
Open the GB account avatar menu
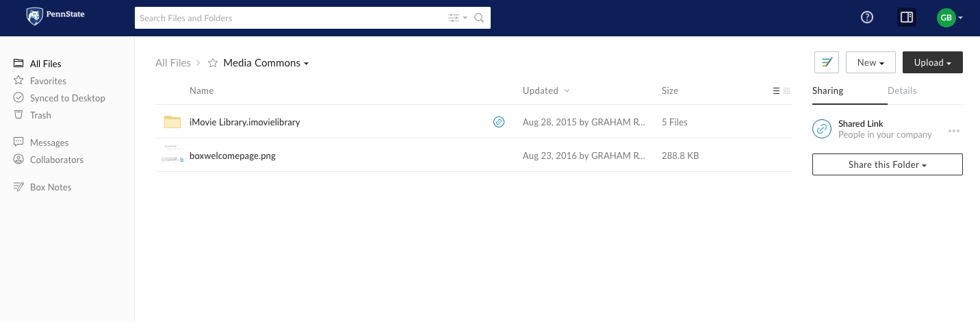point(950,18)
